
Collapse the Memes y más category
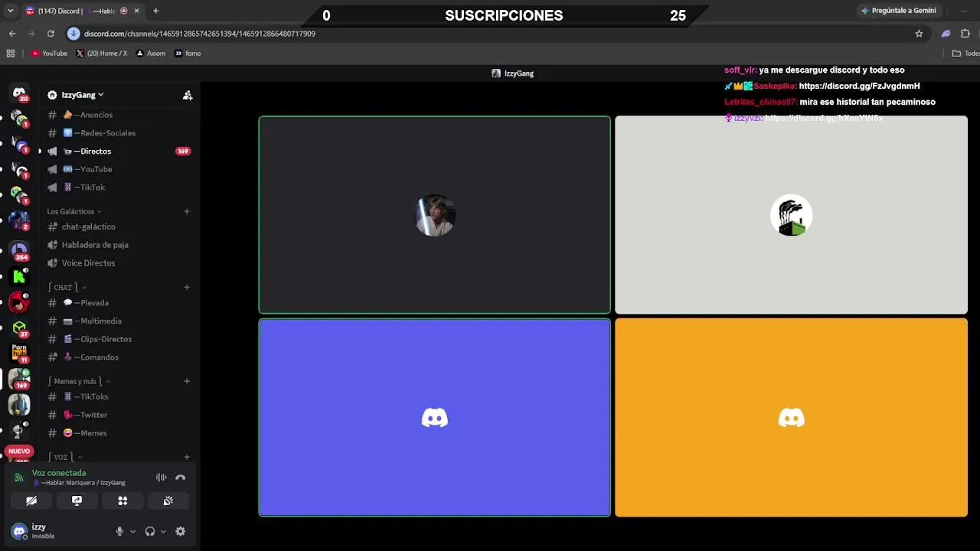(x=80, y=381)
